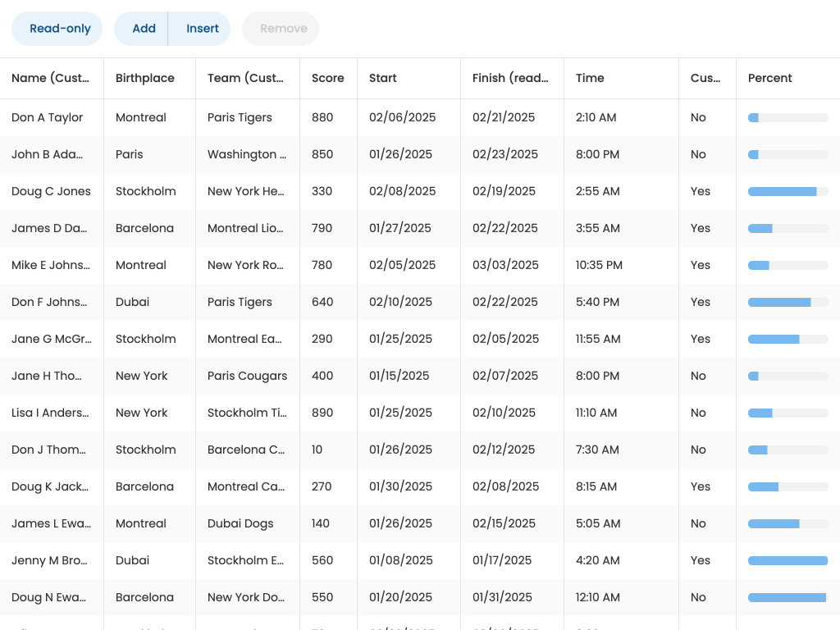Sort by the Score column header
The width and height of the screenshot is (840, 630).
pos(327,78)
